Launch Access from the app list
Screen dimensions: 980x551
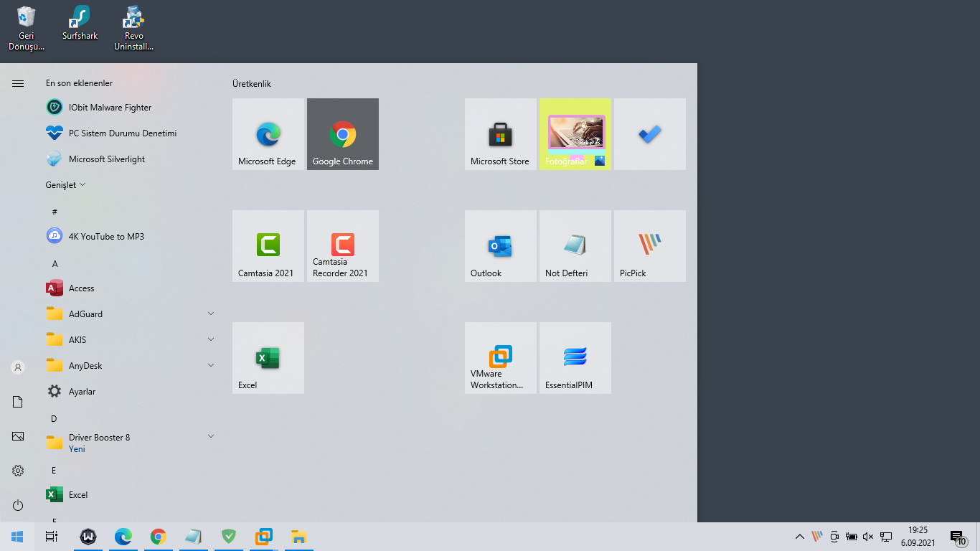131,288
